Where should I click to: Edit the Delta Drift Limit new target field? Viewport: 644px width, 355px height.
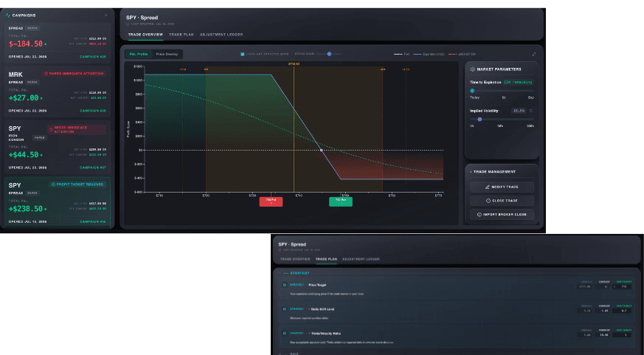pyautogui.click(x=622, y=311)
